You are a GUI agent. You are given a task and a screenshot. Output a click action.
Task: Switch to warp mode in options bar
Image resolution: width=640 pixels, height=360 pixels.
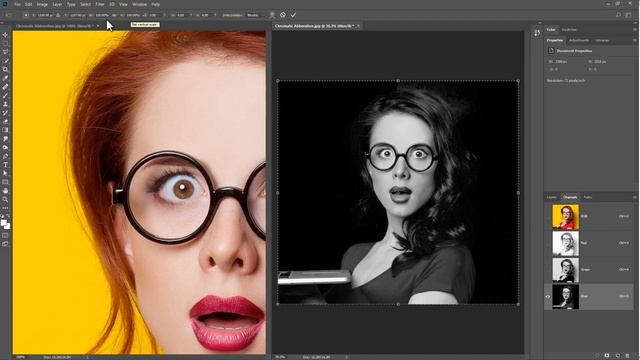(272, 15)
